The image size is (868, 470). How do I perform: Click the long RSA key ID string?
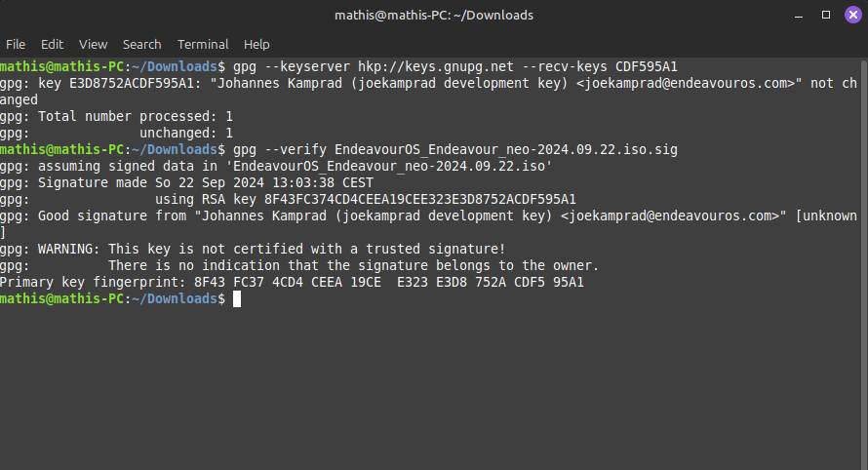click(420, 199)
